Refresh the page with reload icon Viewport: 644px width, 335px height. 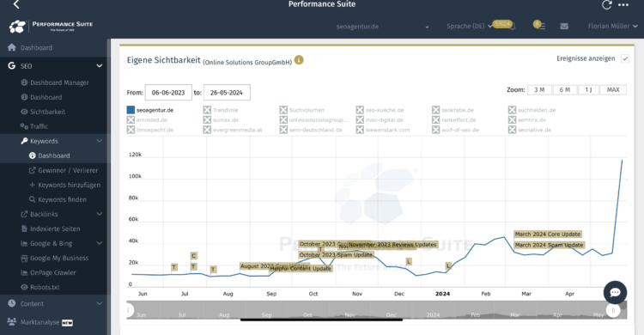pyautogui.click(x=606, y=5)
